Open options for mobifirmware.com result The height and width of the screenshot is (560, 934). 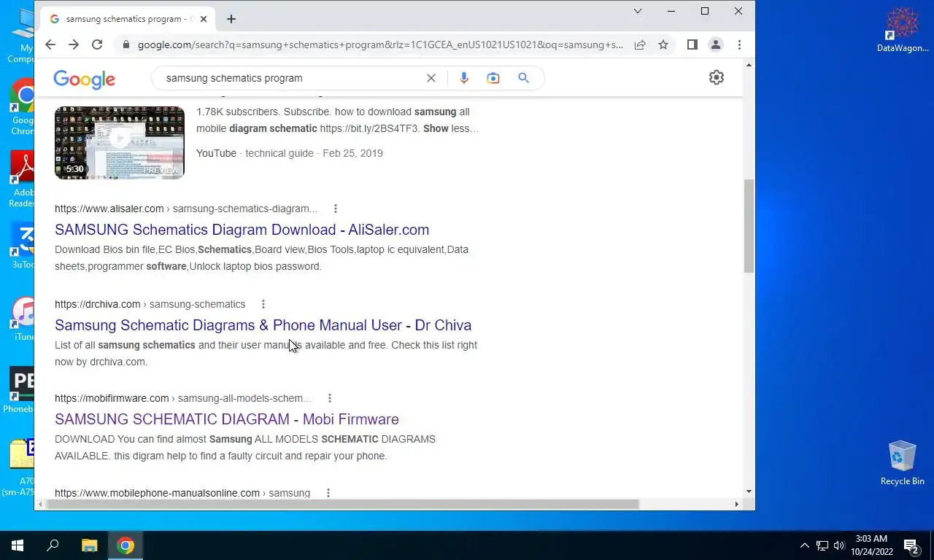tap(330, 398)
